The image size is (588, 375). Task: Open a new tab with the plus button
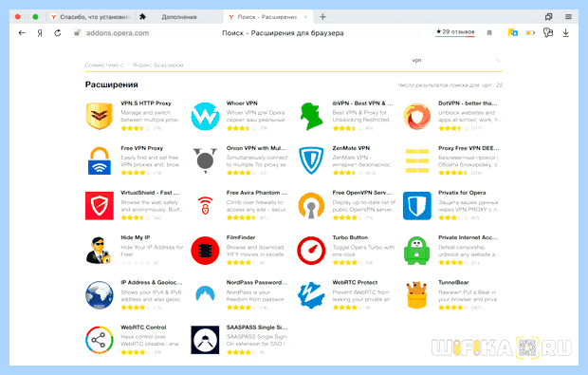[322, 17]
